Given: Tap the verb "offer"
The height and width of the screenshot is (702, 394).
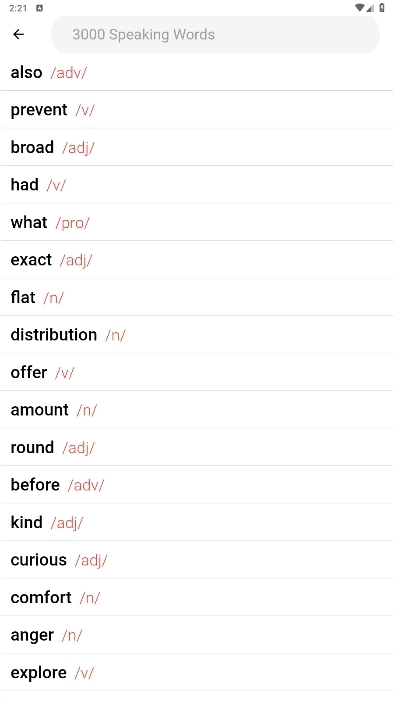Looking at the screenshot, I should pyautogui.click(x=197, y=372).
